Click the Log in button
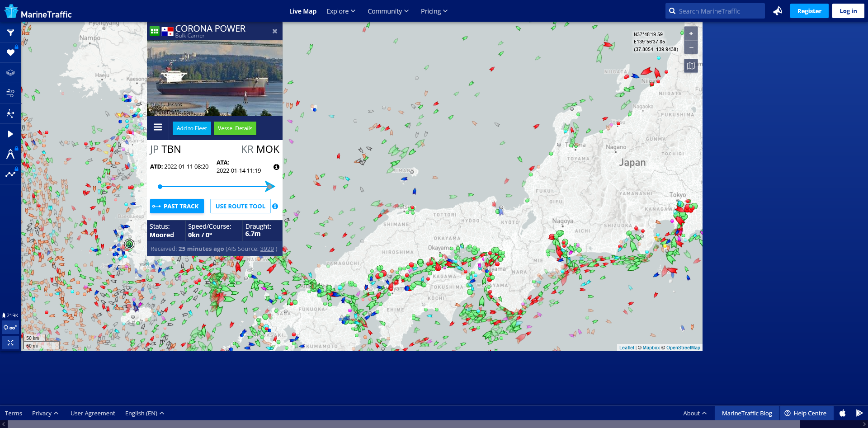The width and height of the screenshot is (868, 428). [x=848, y=11]
